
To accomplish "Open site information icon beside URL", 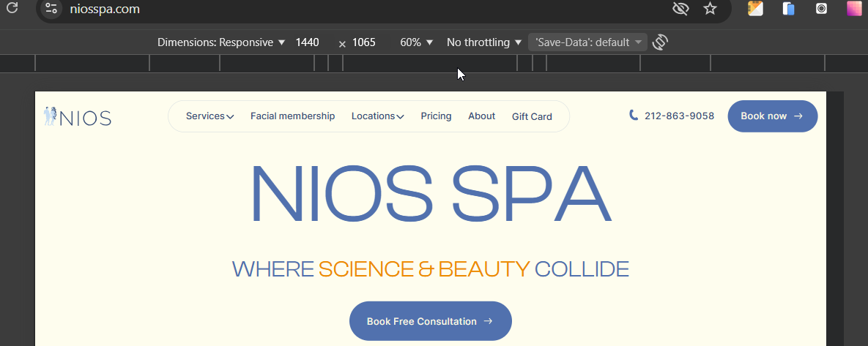I will point(51,8).
